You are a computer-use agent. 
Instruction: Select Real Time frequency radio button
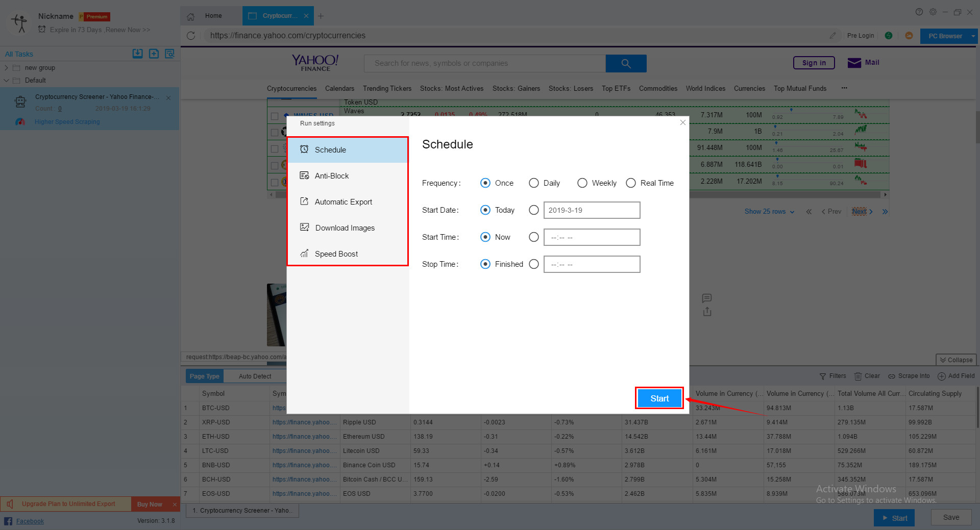(631, 183)
